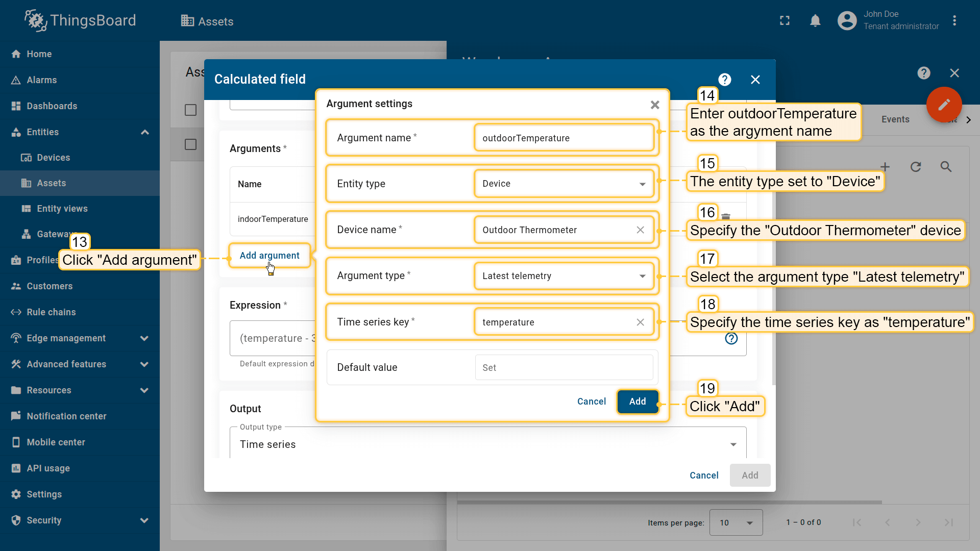Check the first asset row checkbox
The width and height of the screenshot is (980, 551).
click(x=190, y=144)
